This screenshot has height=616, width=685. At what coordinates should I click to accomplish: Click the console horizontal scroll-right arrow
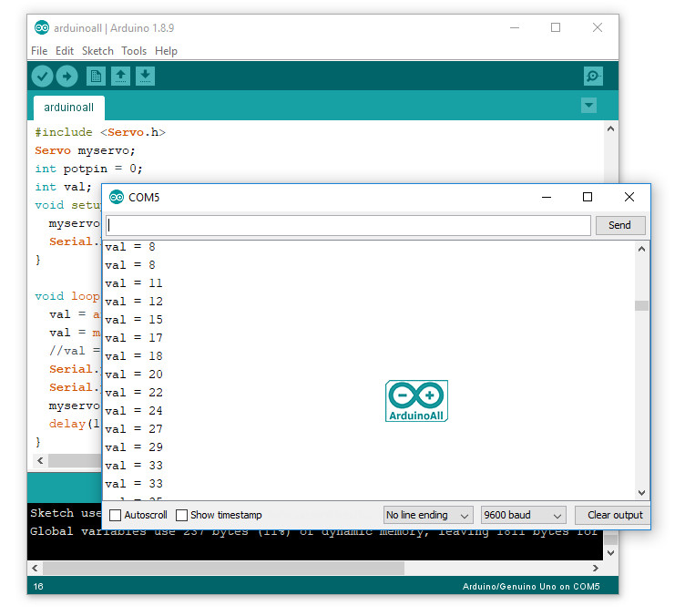[x=596, y=568]
